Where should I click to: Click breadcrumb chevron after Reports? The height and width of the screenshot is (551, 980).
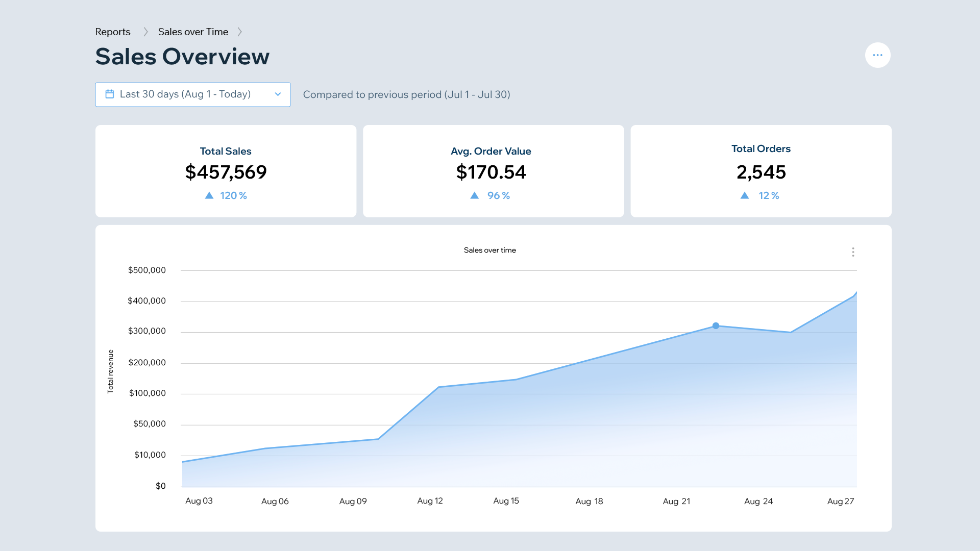(145, 32)
